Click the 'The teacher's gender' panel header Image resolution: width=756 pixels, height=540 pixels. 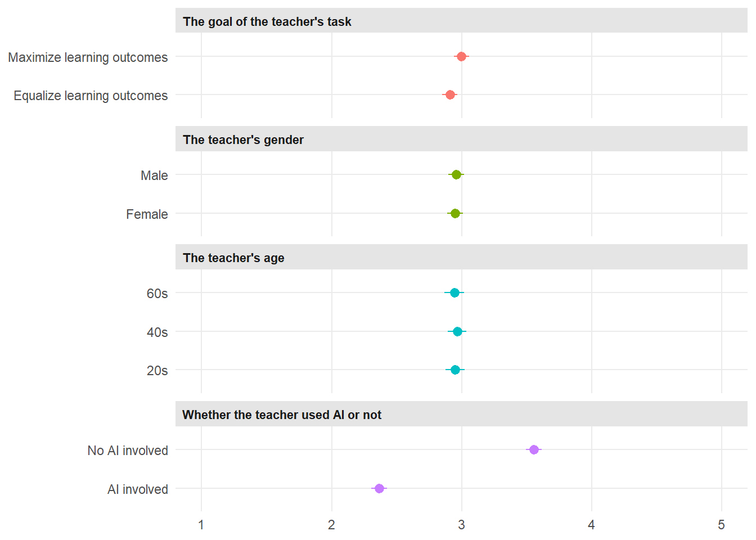click(x=243, y=139)
